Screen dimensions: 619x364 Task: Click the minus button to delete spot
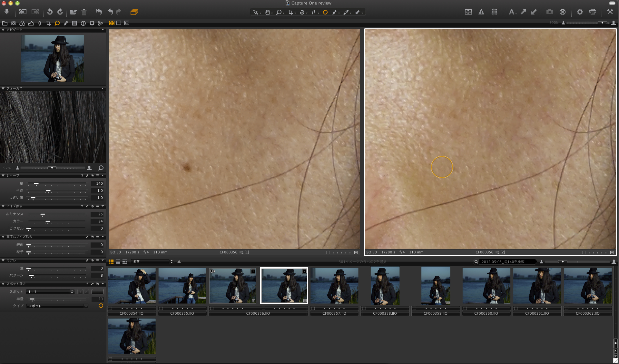[97, 292]
